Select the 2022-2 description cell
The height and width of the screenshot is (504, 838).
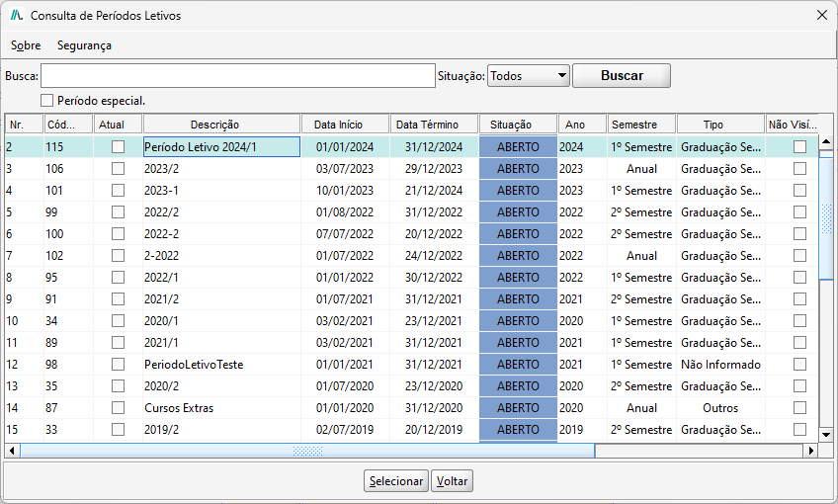click(x=221, y=234)
